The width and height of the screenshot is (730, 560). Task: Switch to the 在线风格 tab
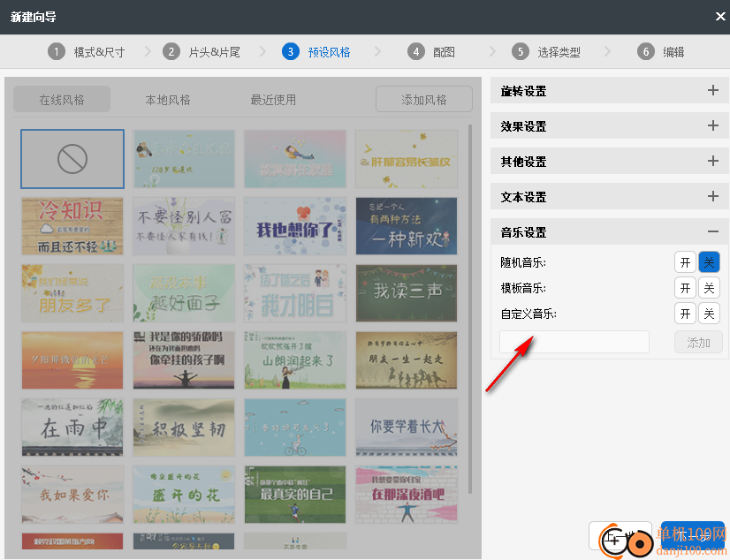pyautogui.click(x=62, y=100)
